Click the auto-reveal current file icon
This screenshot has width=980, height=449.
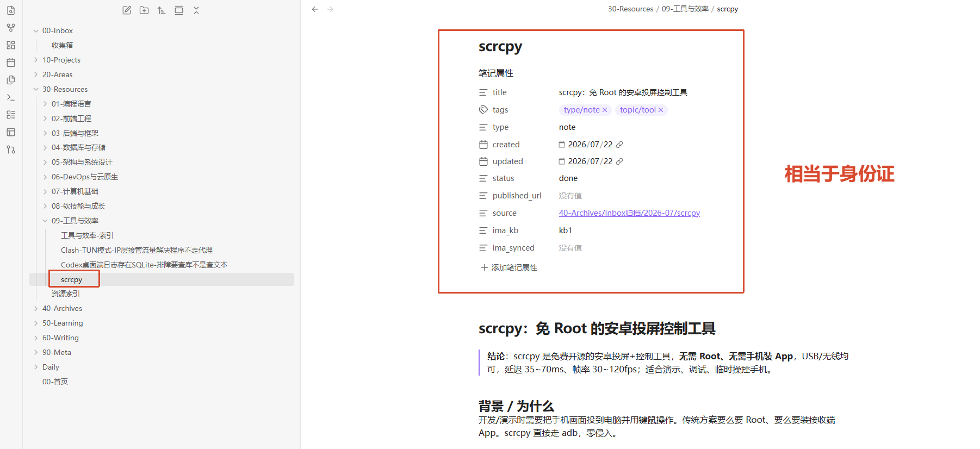pyautogui.click(x=179, y=10)
